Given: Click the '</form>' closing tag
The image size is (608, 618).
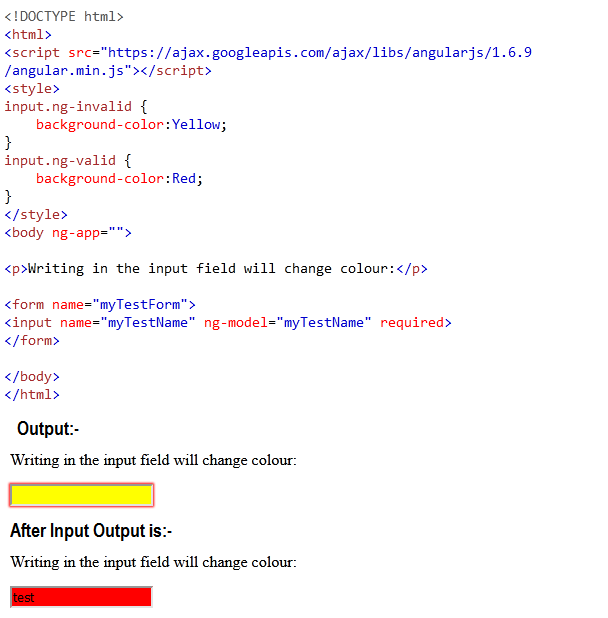Looking at the screenshot, I should pyautogui.click(x=32, y=341).
